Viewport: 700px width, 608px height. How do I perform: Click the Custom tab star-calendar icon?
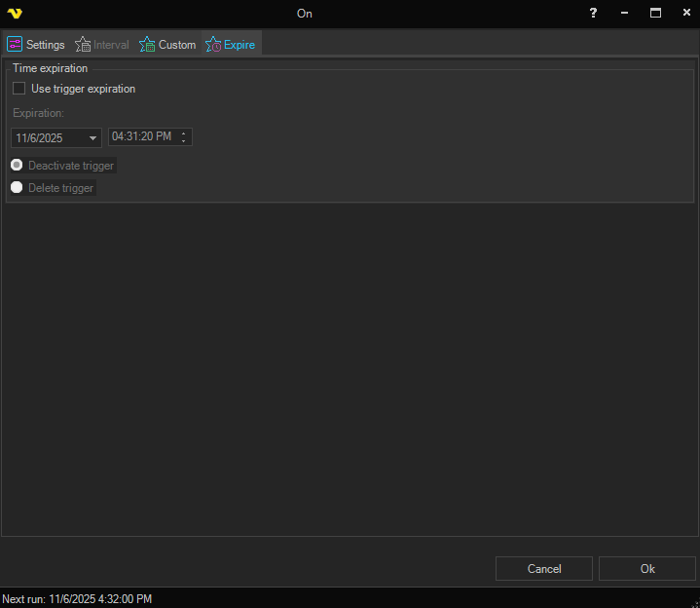pos(147,45)
